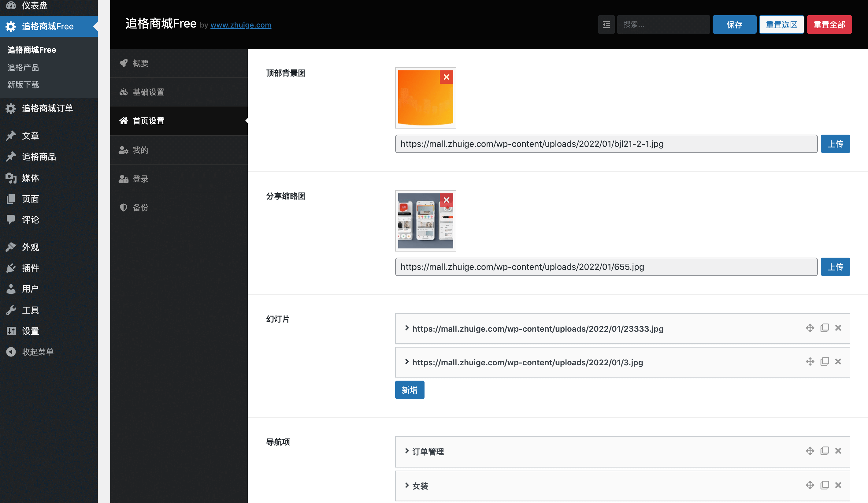The height and width of the screenshot is (503, 868).
Task: Click 重置选区 reset selection button
Action: click(x=782, y=24)
